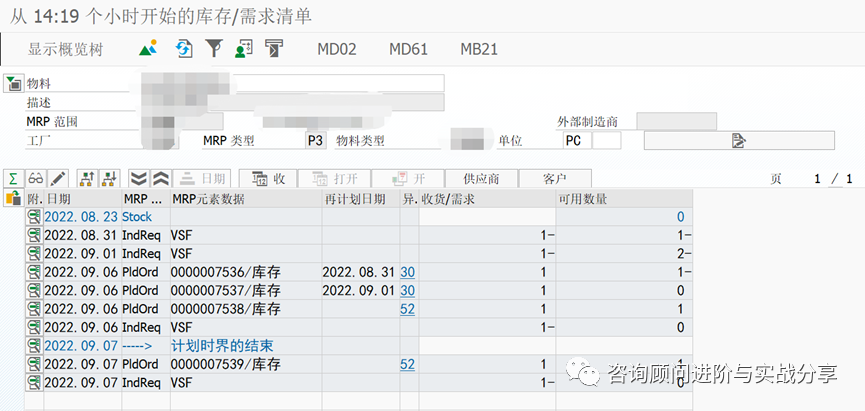Click detail icon for PldOrd 0000007539 row
The image size is (865, 411).
(35, 364)
